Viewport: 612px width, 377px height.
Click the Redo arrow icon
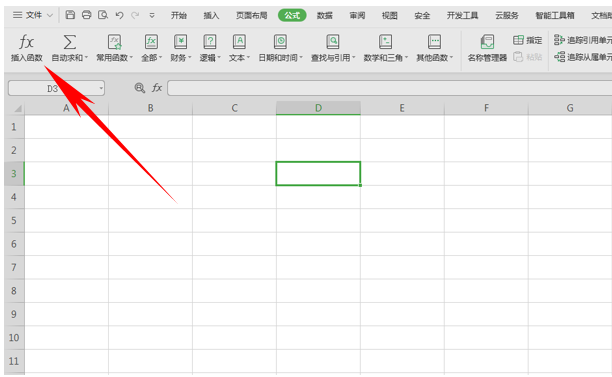(135, 15)
